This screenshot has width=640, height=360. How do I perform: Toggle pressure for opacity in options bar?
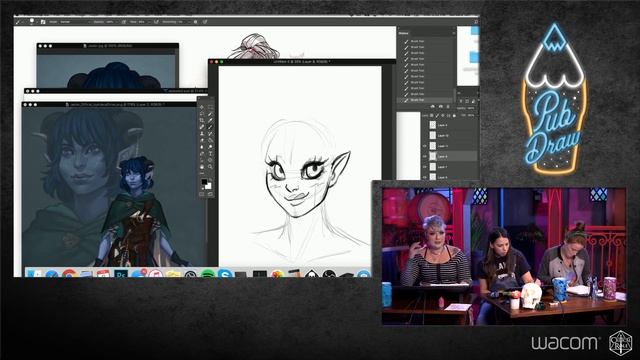[x=124, y=21]
